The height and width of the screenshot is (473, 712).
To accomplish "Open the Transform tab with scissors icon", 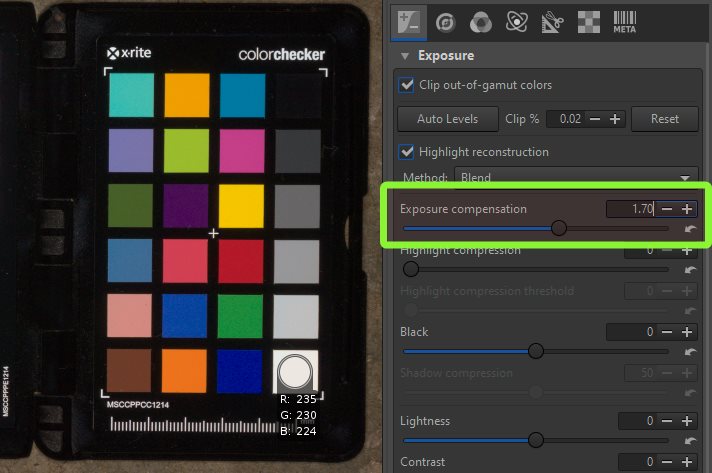I will click(553, 22).
